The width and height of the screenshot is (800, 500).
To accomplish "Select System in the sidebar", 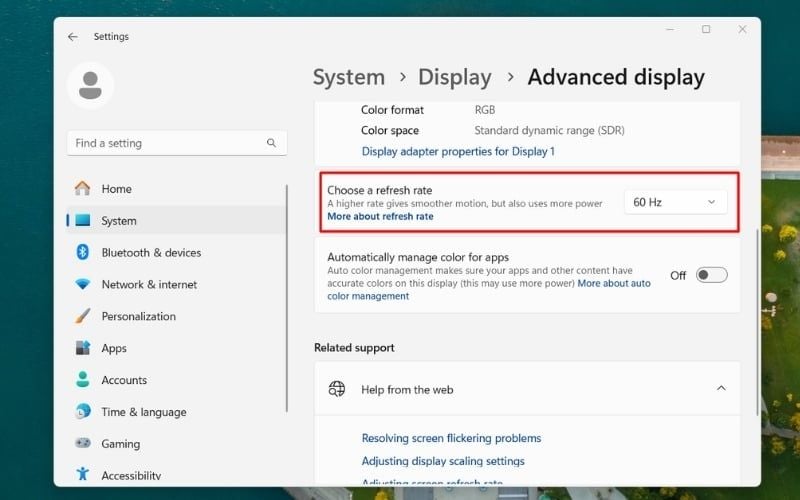I will 176,220.
